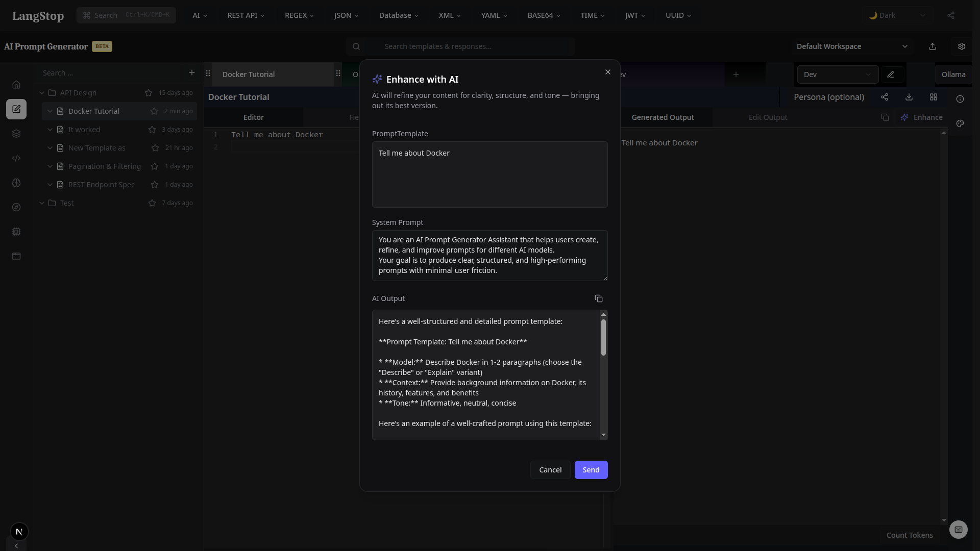Click the Home icon in the sidebar

pos(17,84)
